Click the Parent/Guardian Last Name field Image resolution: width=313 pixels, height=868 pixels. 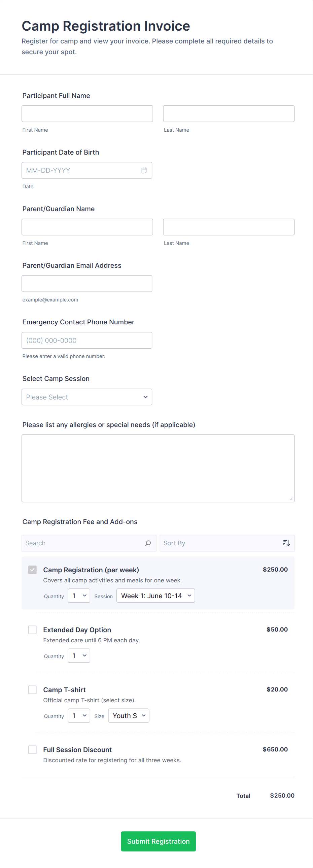[229, 227]
